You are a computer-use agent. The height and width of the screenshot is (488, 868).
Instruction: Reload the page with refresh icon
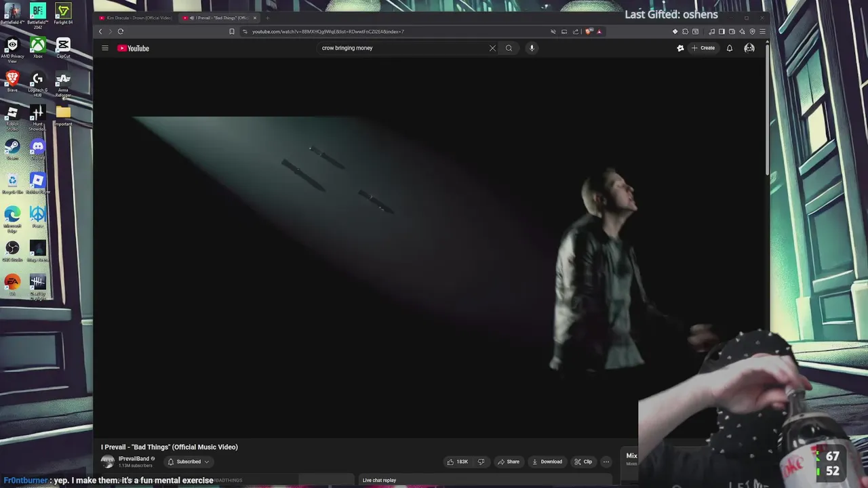coord(121,31)
